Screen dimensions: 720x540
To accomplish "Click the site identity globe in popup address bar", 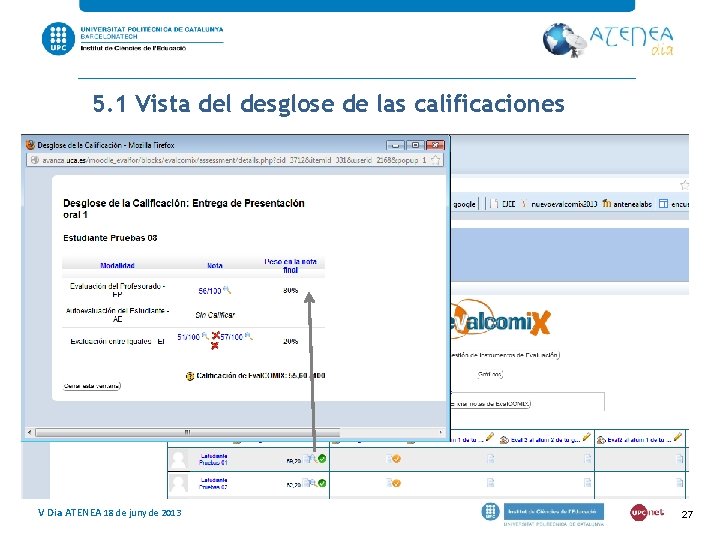I will [34, 160].
